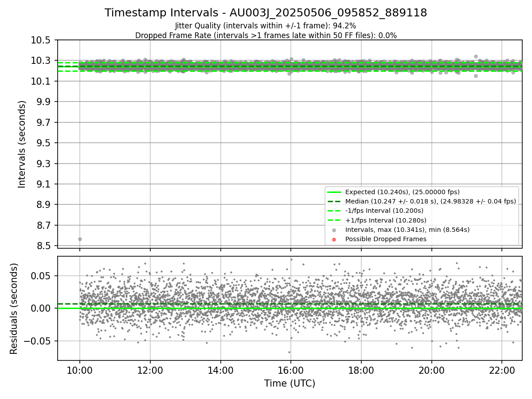Click the 18:00 time tick label
Screen dimensions: 532x399
(361, 369)
